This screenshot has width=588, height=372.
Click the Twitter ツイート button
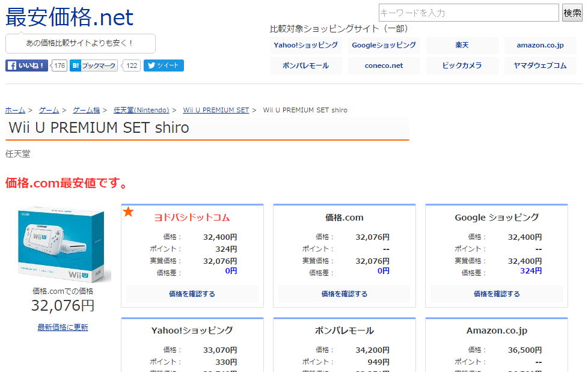[164, 66]
